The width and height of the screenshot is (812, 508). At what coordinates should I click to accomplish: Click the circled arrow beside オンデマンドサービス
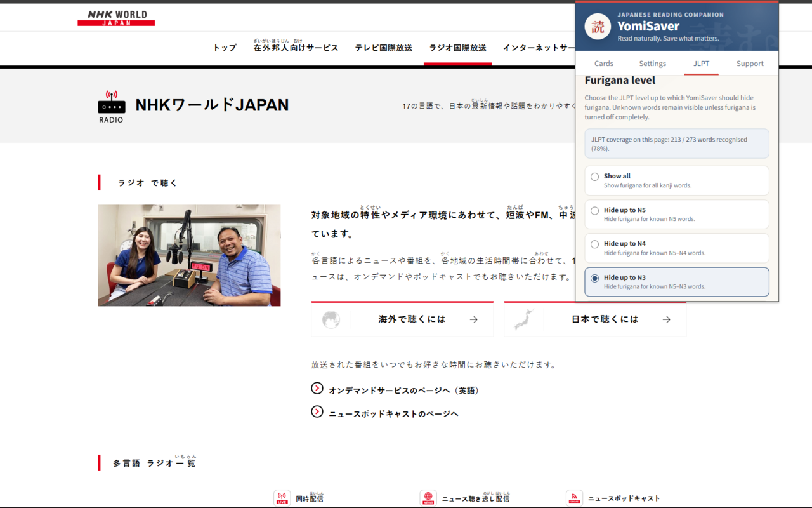point(317,388)
